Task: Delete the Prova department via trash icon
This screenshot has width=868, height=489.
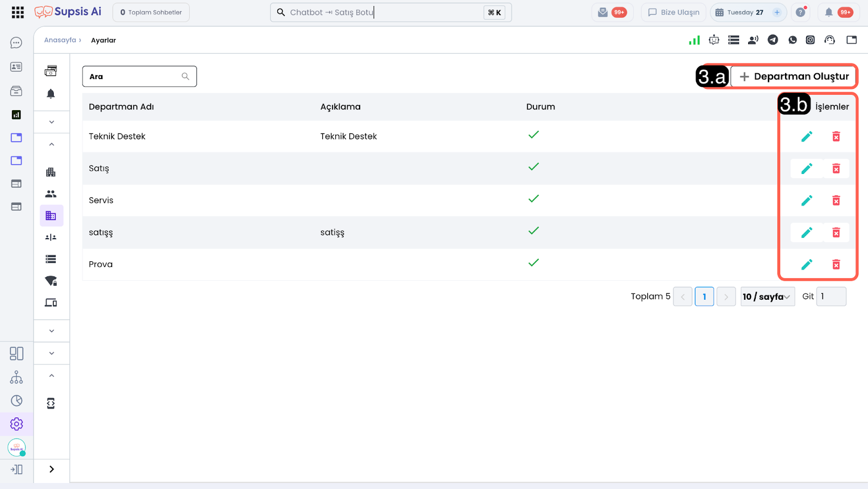Action: click(836, 265)
